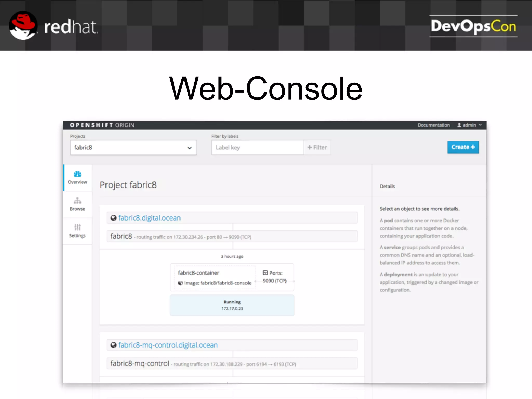This screenshot has width=532, height=399.
Task: Click the Settings sliders icon
Action: (77, 227)
